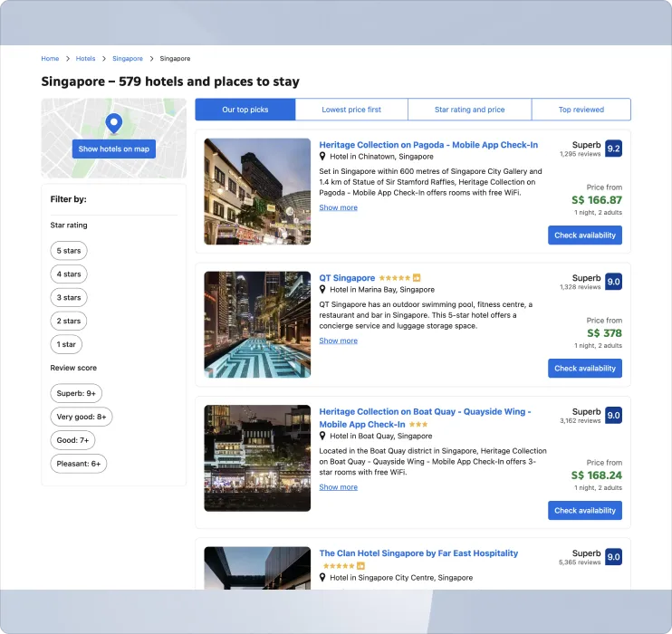Click the five-star rating icons next to QT Singapore

click(x=395, y=278)
